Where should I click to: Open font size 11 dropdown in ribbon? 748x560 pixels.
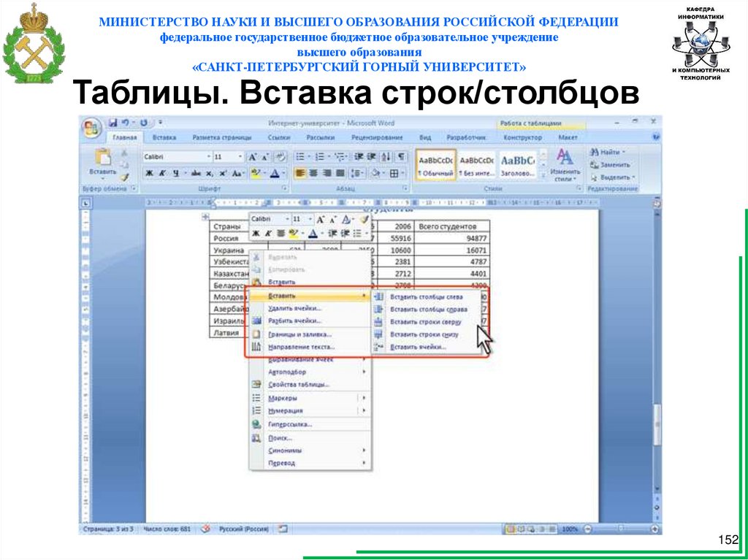240,157
